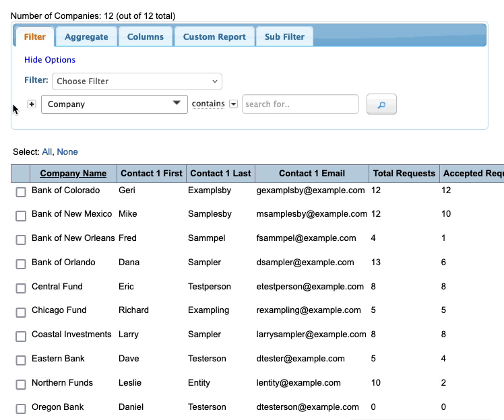Tick the Chicago Fund checkbox
Screen dimensions: 504x420
21,312
